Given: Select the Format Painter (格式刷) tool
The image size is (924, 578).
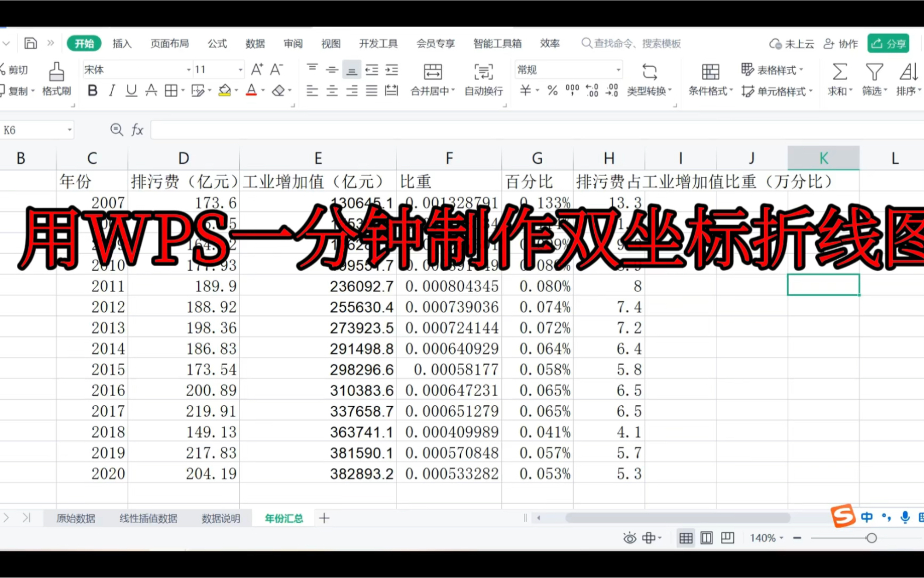Looking at the screenshot, I should coord(57,80).
